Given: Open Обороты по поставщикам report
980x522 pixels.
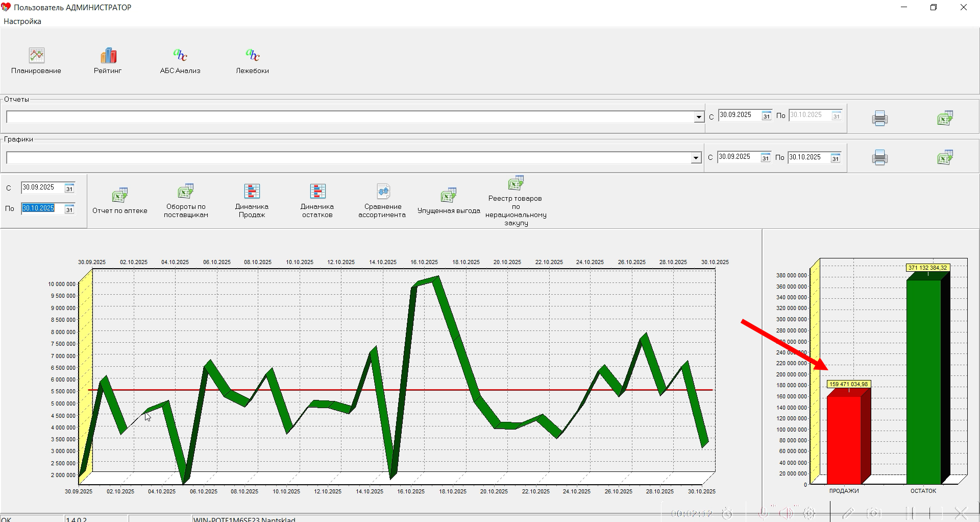Looking at the screenshot, I should [186, 192].
